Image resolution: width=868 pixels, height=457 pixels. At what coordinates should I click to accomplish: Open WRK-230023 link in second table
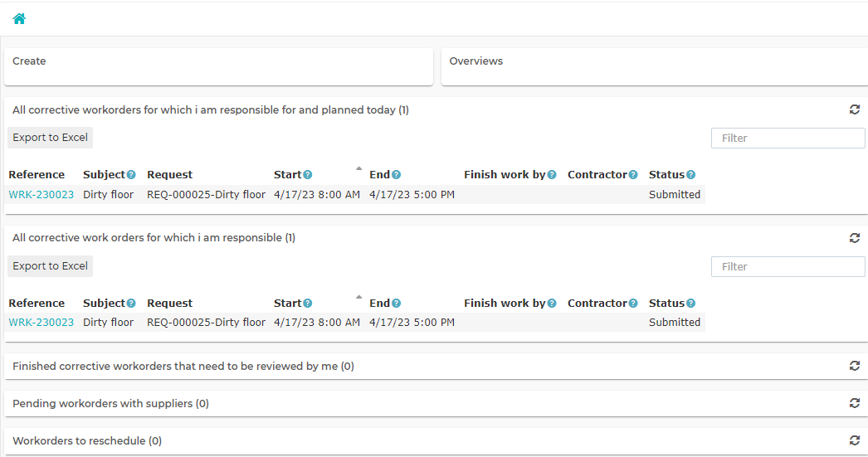pos(41,323)
